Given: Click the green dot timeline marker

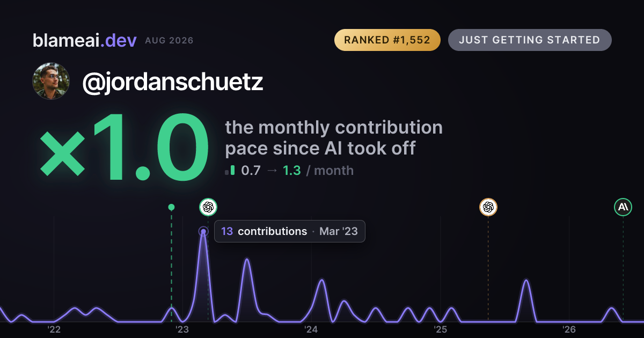Looking at the screenshot, I should 171,207.
